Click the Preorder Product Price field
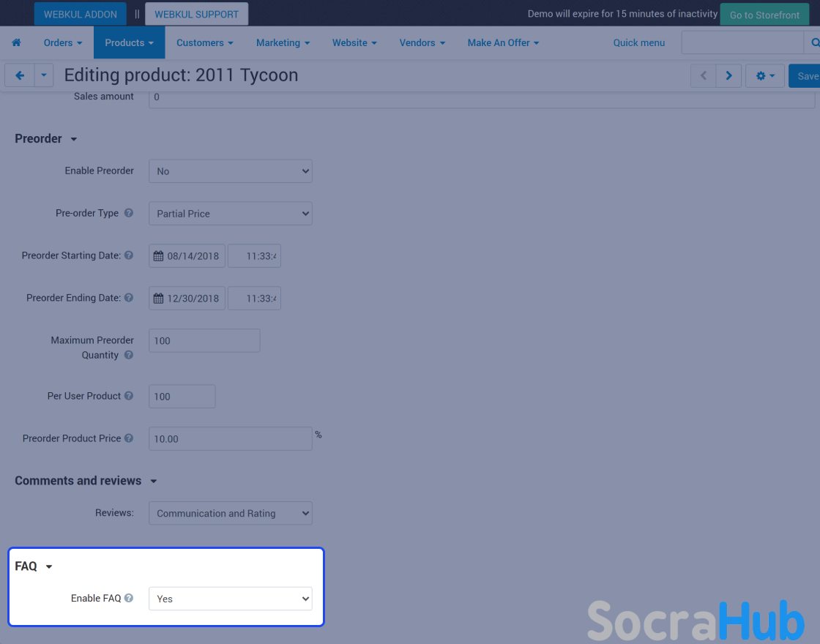This screenshot has height=644, width=820. pyautogui.click(x=230, y=438)
